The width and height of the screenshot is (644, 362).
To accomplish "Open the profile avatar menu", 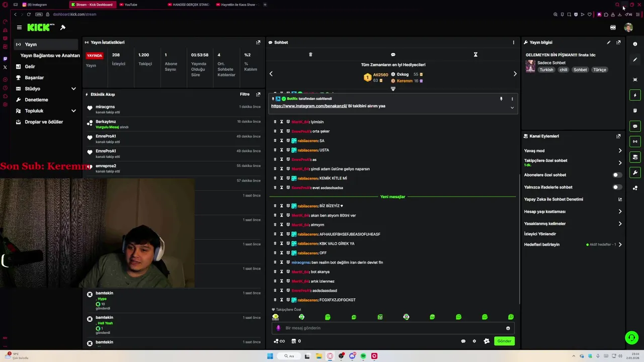I will click(x=628, y=28).
